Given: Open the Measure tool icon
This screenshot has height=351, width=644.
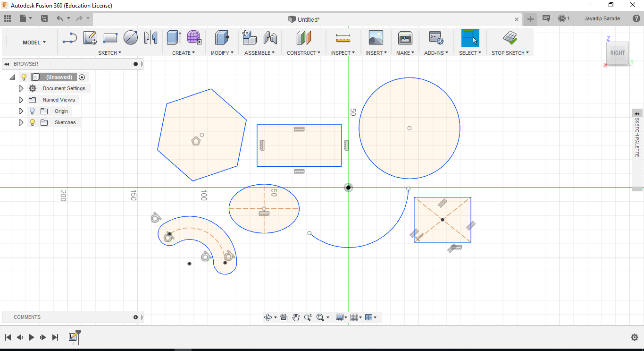Looking at the screenshot, I should [x=343, y=38].
